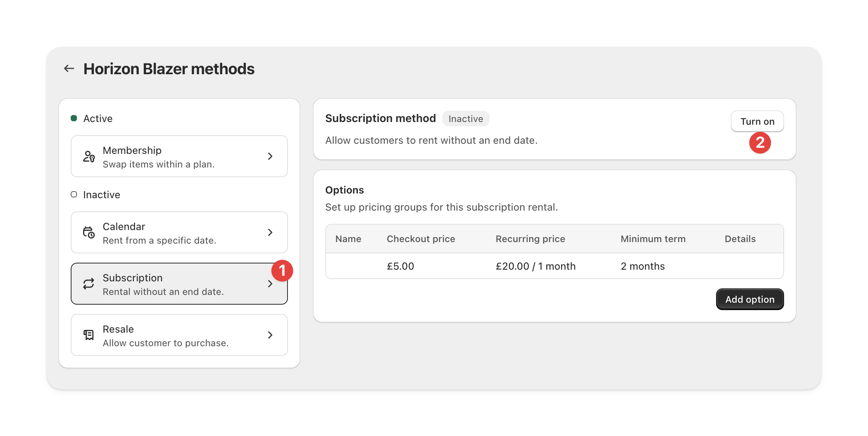This screenshot has width=868, height=436.
Task: Click the Recurring price column header
Action: pyautogui.click(x=530, y=239)
